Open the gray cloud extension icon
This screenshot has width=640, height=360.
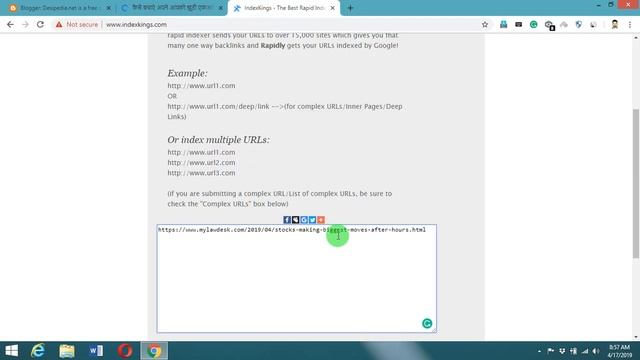[x=564, y=24]
